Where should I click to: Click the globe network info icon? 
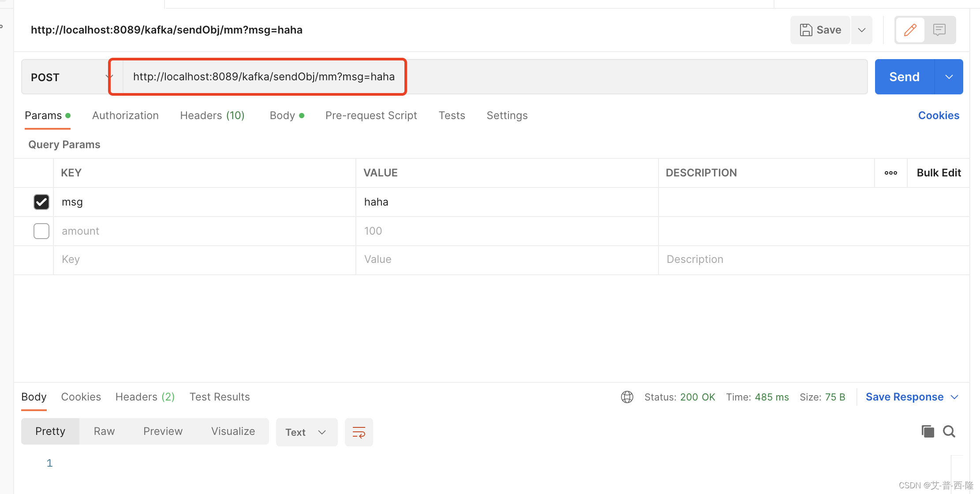coord(627,397)
